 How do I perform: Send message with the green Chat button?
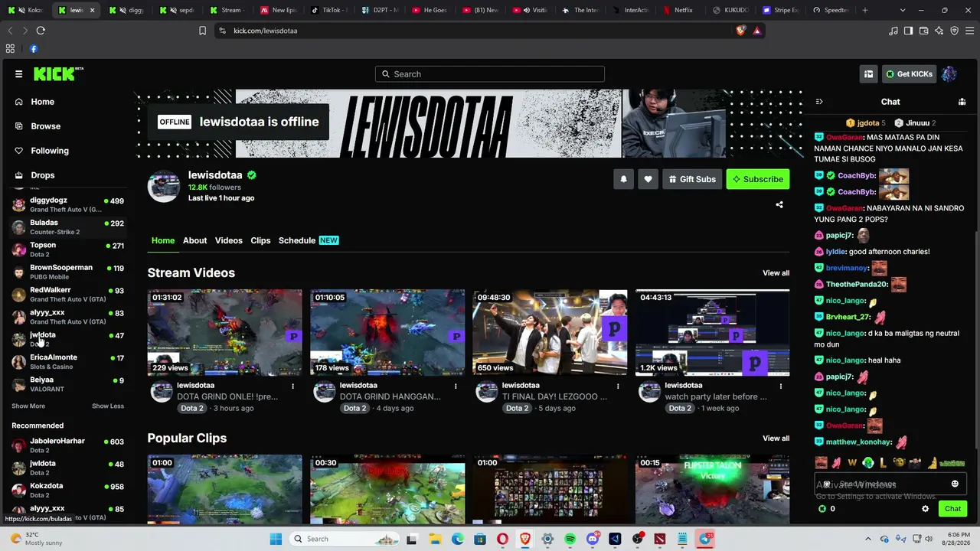(x=952, y=509)
